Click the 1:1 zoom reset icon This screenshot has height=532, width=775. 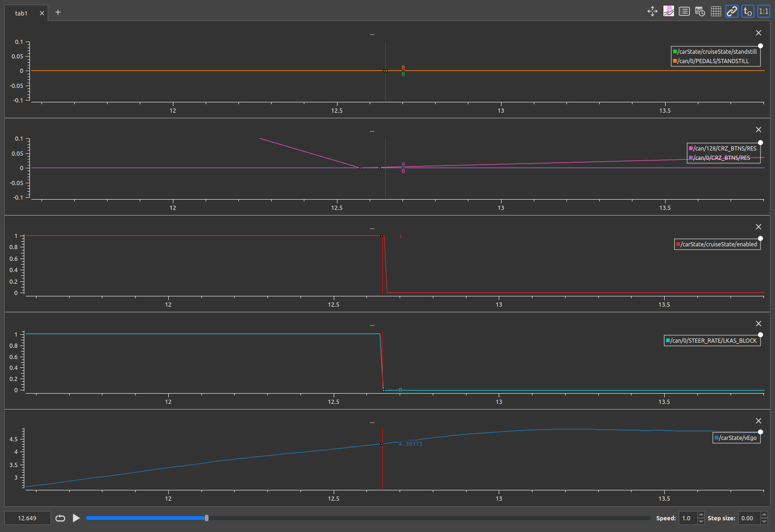pyautogui.click(x=764, y=11)
